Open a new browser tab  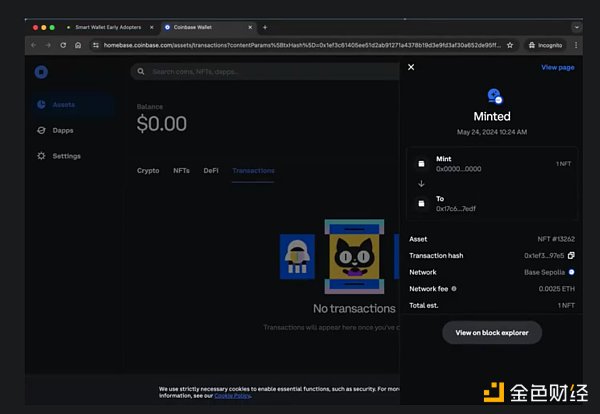[x=264, y=27]
